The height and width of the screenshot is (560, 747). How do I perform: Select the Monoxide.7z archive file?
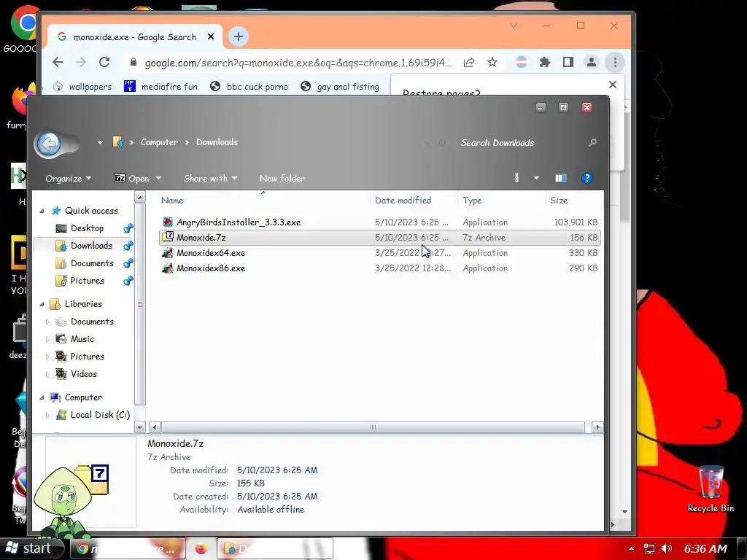(380, 237)
